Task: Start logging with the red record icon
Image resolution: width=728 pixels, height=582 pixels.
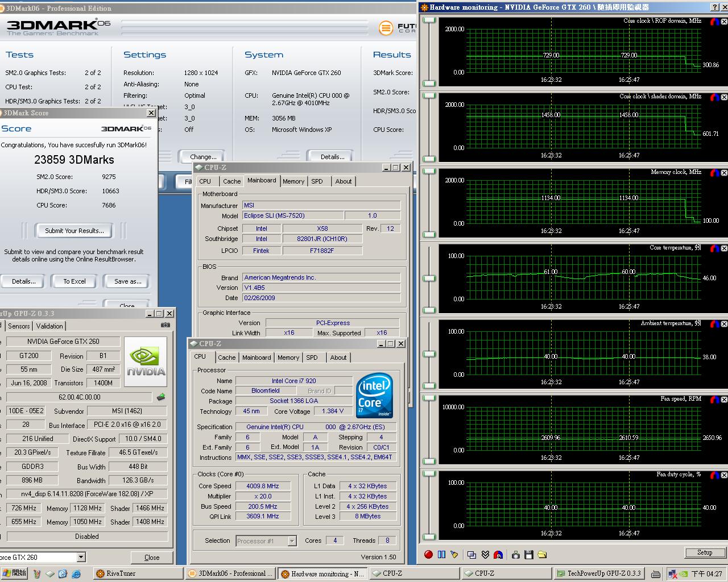Action: 429,555
